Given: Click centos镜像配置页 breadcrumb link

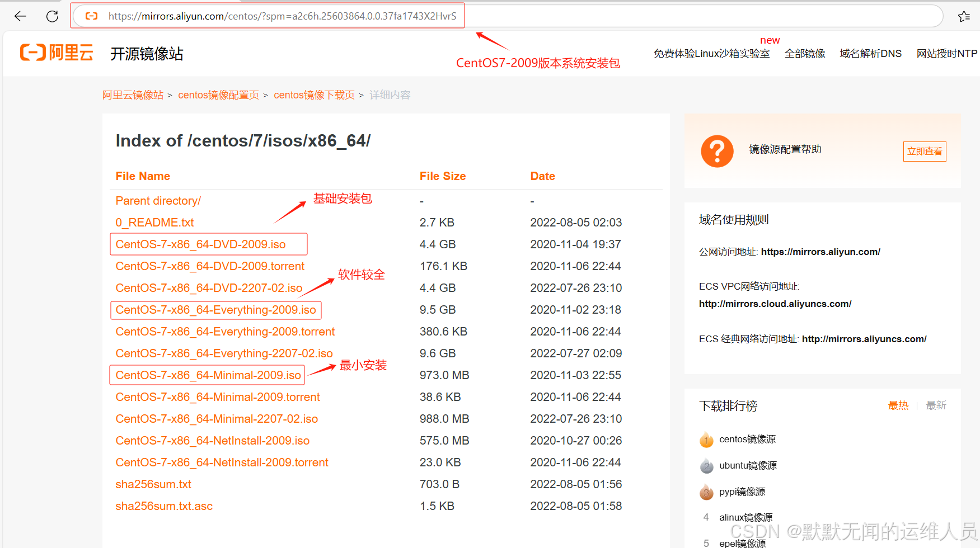Looking at the screenshot, I should click(218, 95).
